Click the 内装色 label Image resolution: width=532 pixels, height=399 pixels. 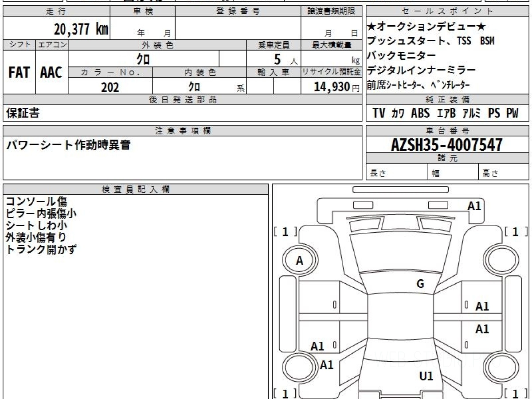coord(199,72)
